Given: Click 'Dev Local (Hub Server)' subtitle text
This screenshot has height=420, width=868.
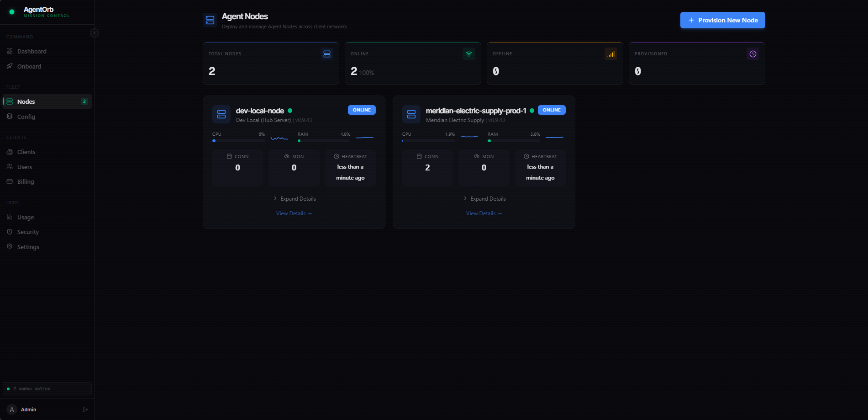Looking at the screenshot, I should click(x=263, y=120).
